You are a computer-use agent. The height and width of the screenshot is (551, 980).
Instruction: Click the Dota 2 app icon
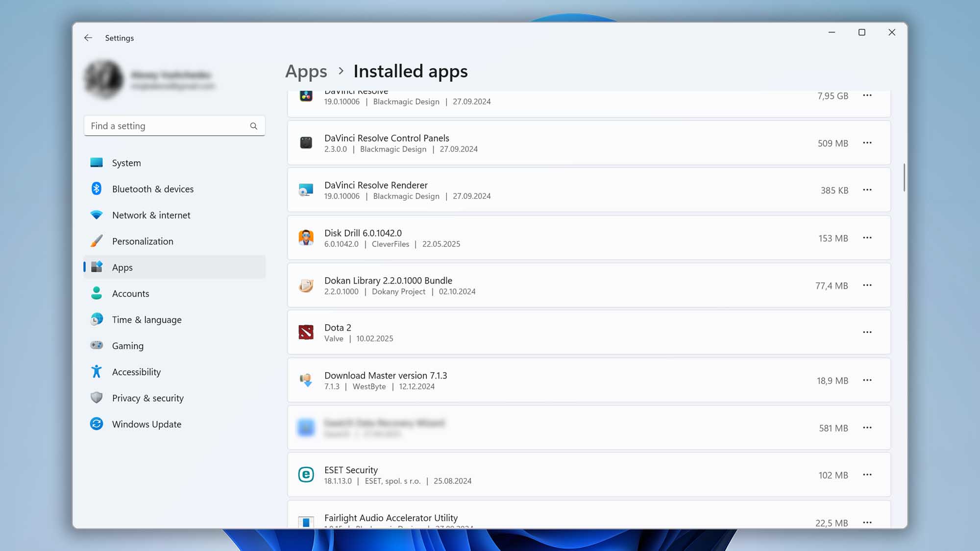pyautogui.click(x=306, y=332)
